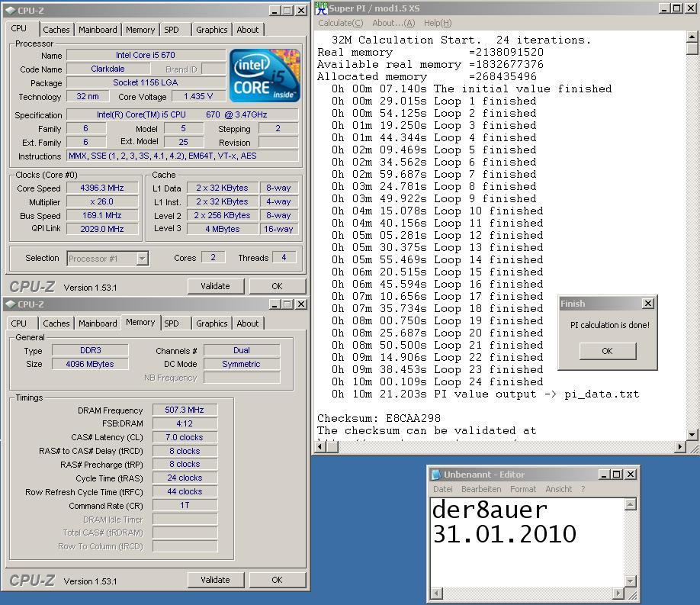Open Calculate menu in Super PI
Viewport: 700px width, 605px height.
click(x=341, y=23)
